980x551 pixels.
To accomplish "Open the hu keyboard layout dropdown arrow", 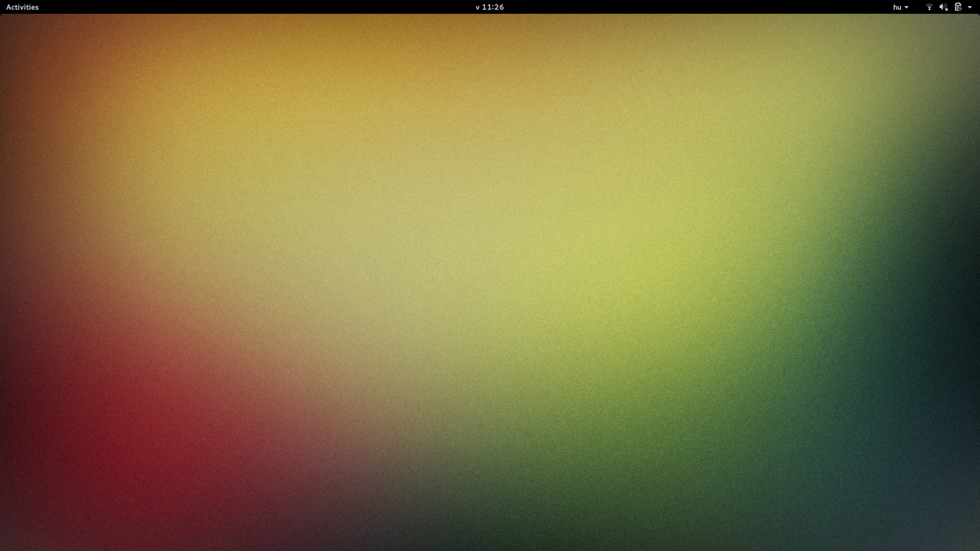I will 906,7.
